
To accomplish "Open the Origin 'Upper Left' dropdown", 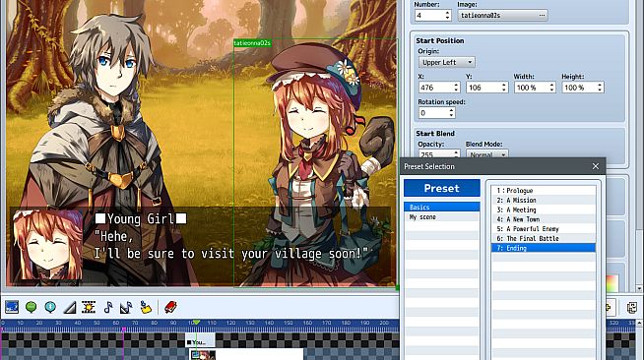I will coord(447,62).
